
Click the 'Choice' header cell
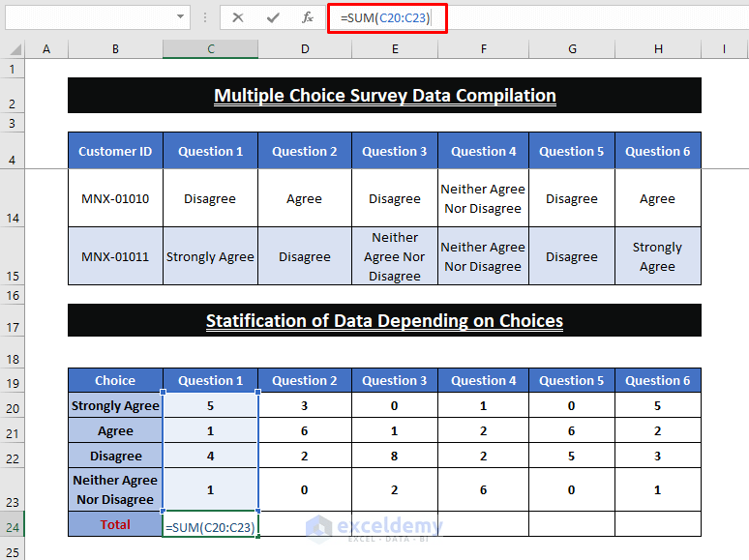click(x=115, y=380)
